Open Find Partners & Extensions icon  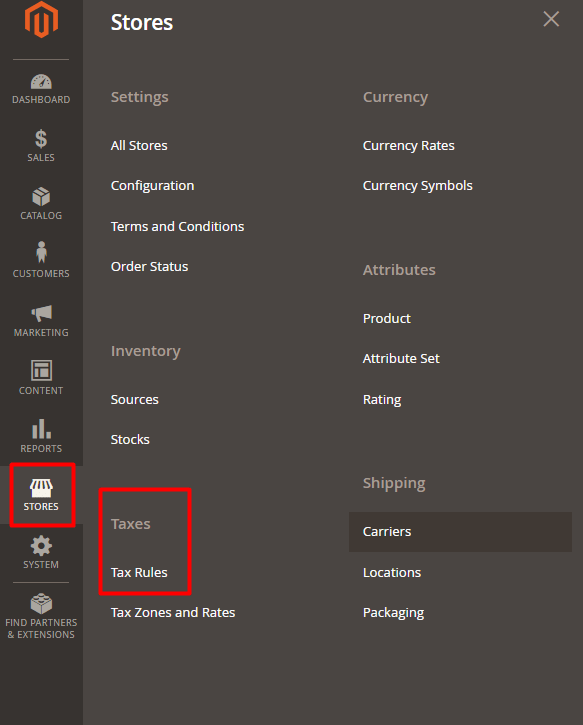click(x=41, y=603)
